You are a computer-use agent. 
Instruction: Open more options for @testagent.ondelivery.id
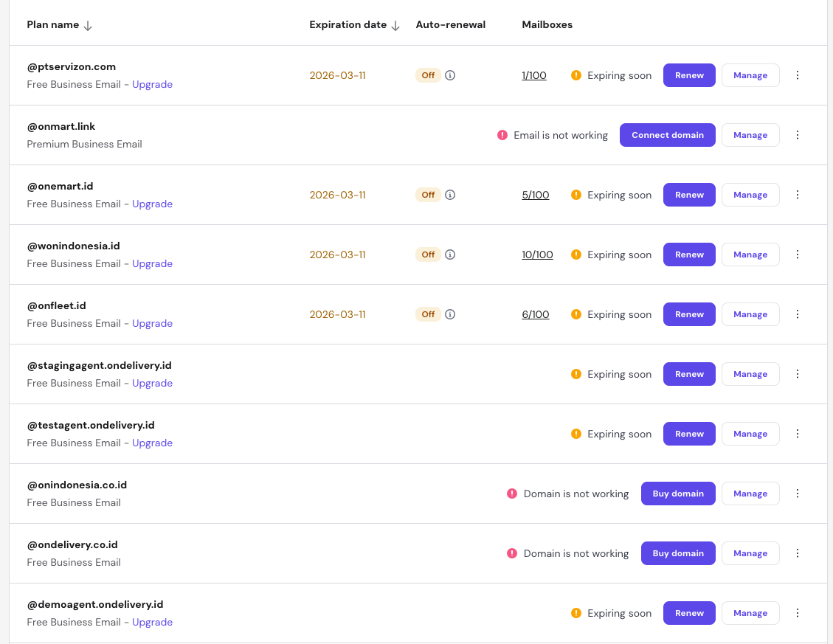tap(797, 434)
